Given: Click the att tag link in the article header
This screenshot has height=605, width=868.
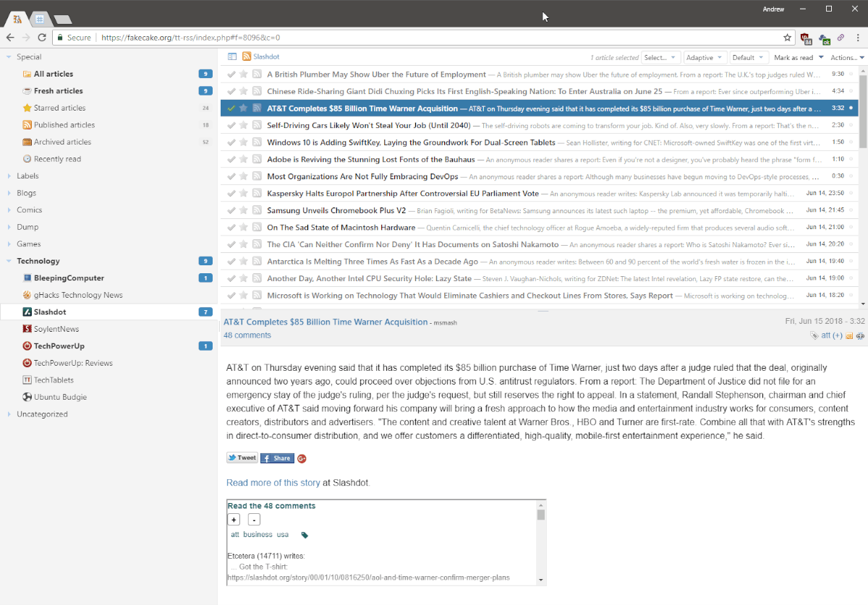Looking at the screenshot, I should pos(826,335).
